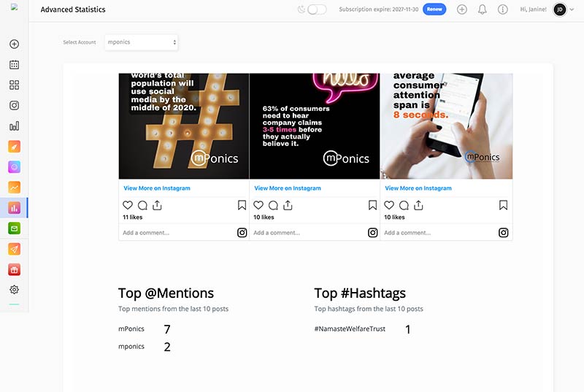Click the info circle icon in header
This screenshot has height=392, width=584.
(x=503, y=9)
